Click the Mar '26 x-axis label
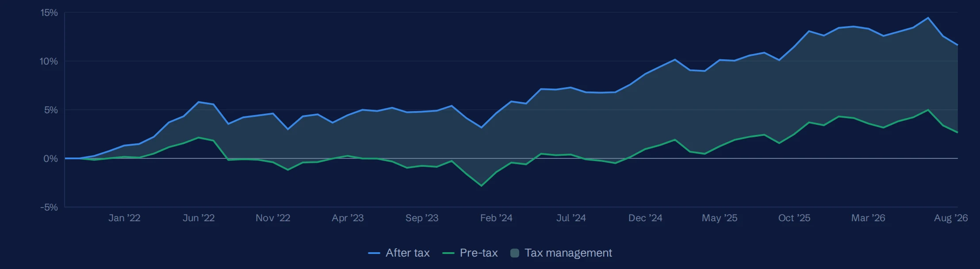The image size is (980, 269). [x=868, y=218]
